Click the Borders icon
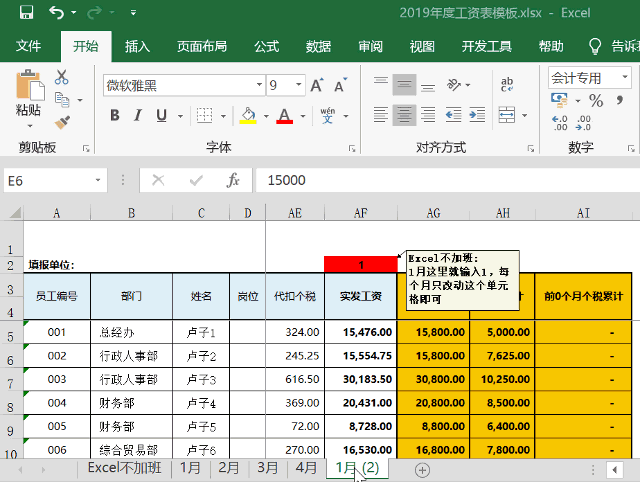This screenshot has height=482, width=640. pyautogui.click(x=204, y=116)
